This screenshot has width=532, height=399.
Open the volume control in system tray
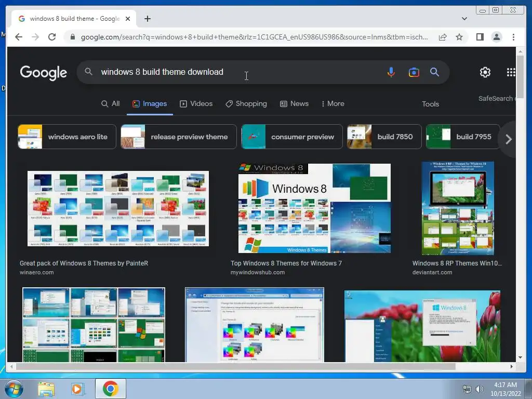(479, 389)
